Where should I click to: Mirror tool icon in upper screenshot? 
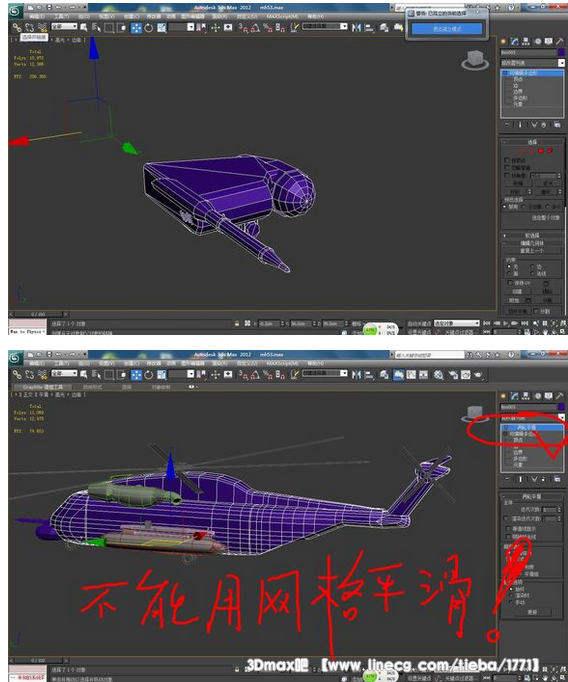click(357, 28)
